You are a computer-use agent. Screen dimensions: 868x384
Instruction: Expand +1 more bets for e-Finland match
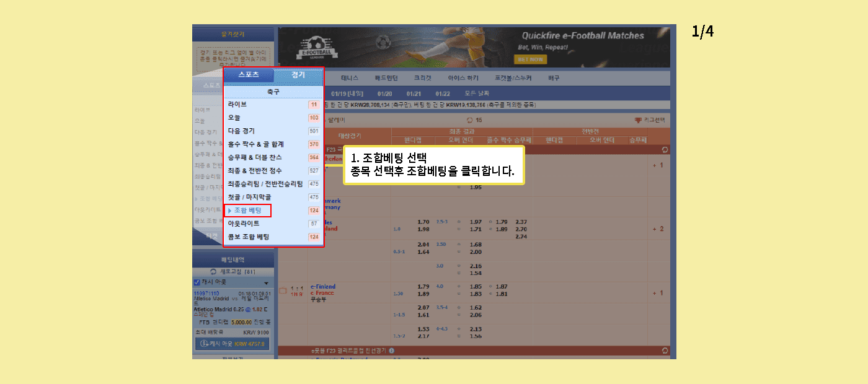coord(657,293)
